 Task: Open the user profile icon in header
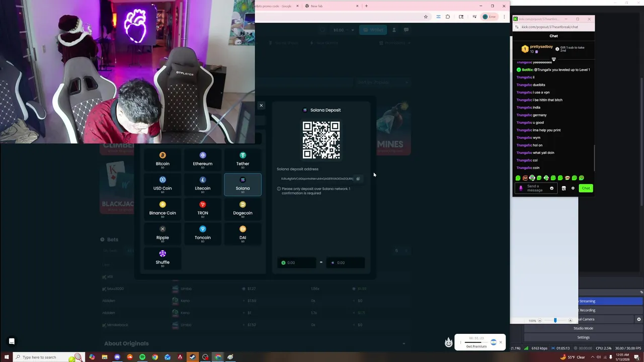click(394, 30)
